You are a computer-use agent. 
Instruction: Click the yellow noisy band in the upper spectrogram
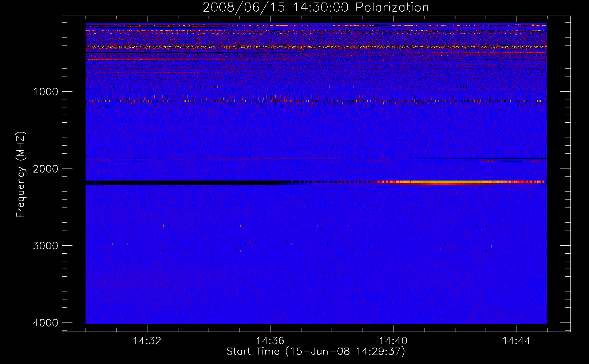click(x=316, y=47)
